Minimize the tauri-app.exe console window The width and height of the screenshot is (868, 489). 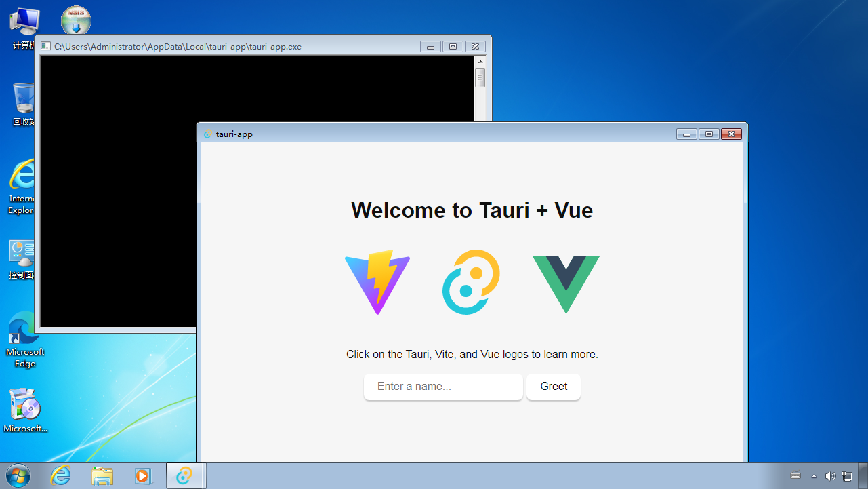click(430, 47)
